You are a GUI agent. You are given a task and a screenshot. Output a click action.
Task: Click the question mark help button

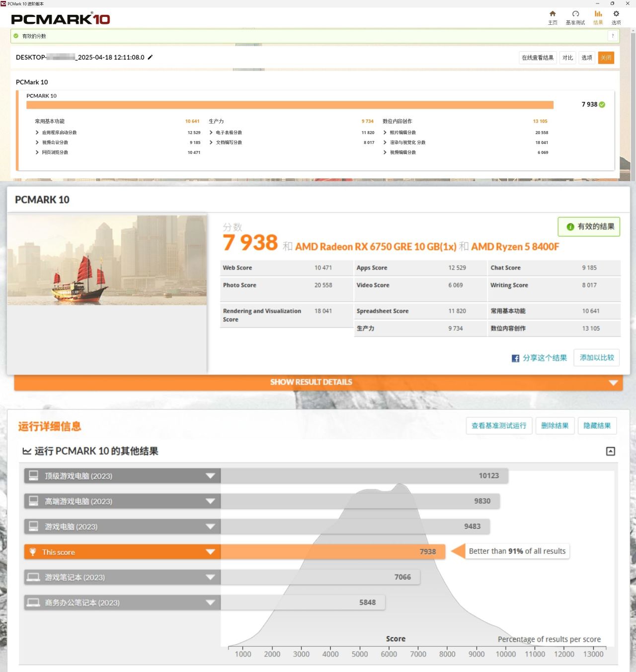pos(613,36)
